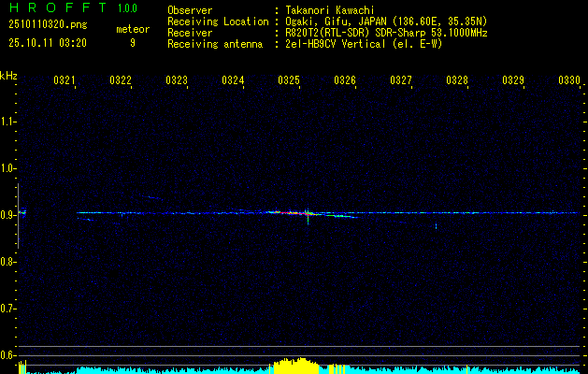Click the meteor label
Viewport: 588px width, 374px height.
tap(133, 29)
